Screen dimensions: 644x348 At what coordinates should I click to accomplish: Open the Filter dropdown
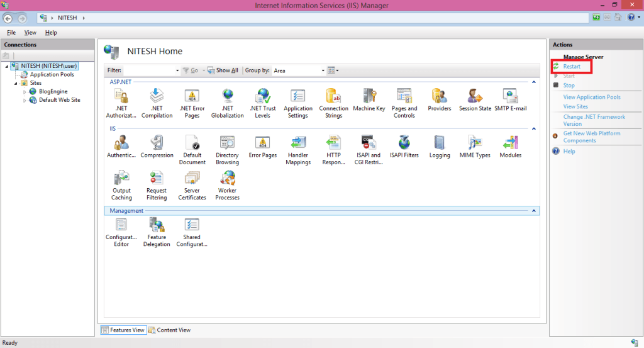tap(177, 70)
